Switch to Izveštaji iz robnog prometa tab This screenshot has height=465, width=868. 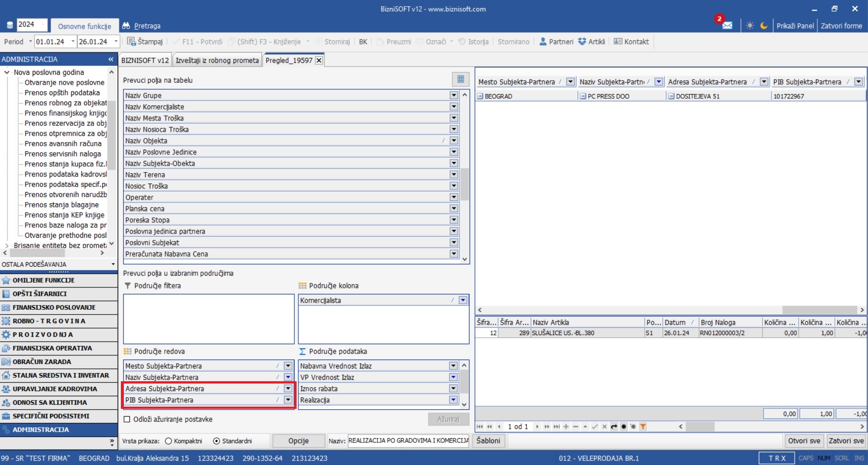pos(217,60)
